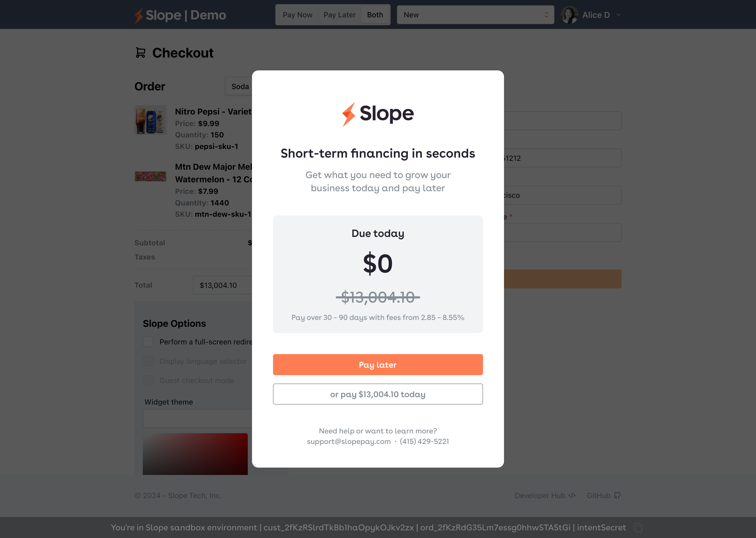Select the Pay Later tab
This screenshot has height=538, width=756.
pyautogui.click(x=340, y=15)
